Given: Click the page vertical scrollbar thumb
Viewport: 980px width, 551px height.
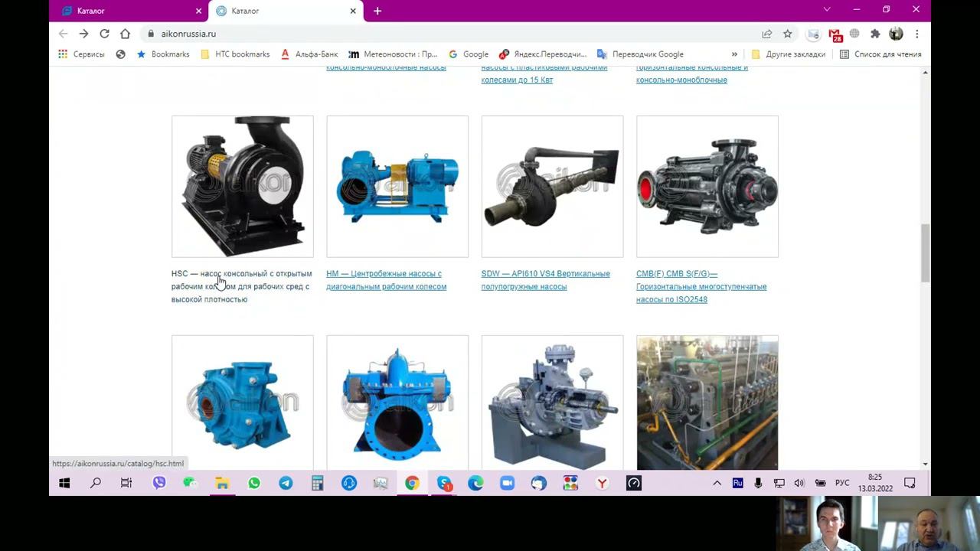Looking at the screenshot, I should click(925, 253).
